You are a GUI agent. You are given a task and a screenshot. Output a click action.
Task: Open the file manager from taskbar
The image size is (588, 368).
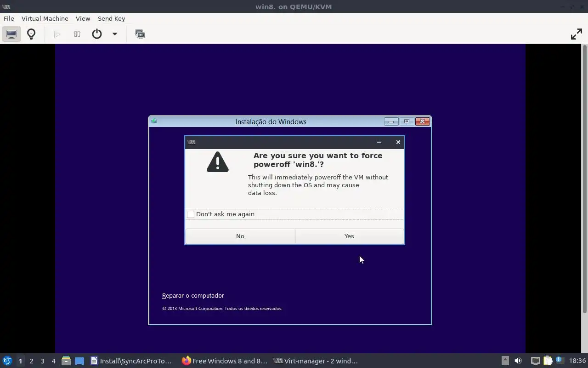66,361
